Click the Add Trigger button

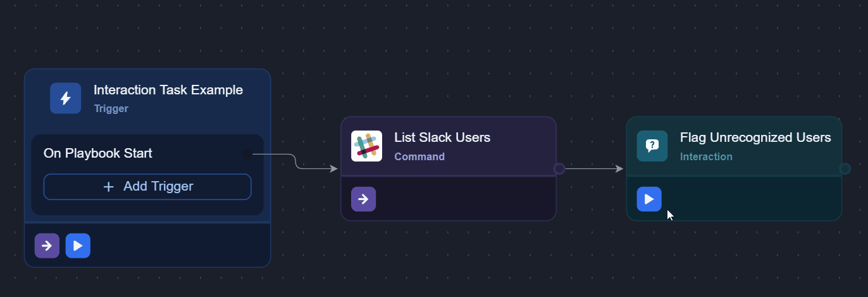point(147,187)
